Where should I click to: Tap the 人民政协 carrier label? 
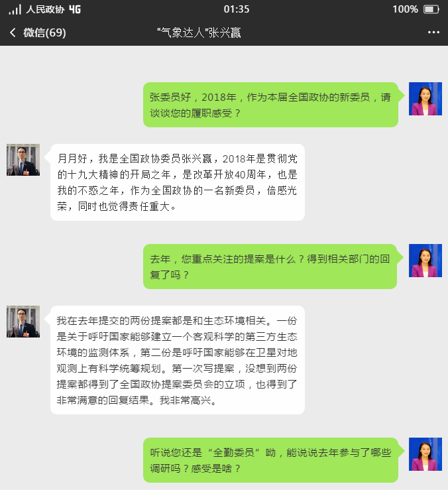45,9
